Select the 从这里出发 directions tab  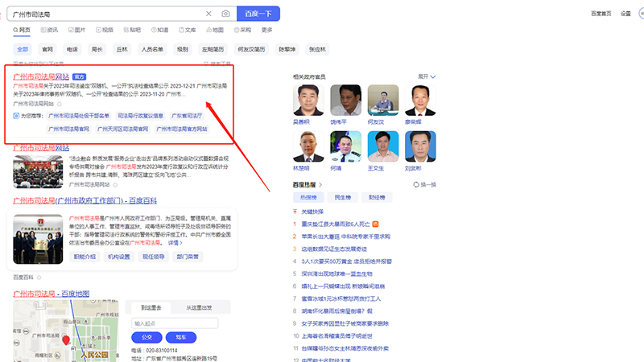click(x=199, y=308)
